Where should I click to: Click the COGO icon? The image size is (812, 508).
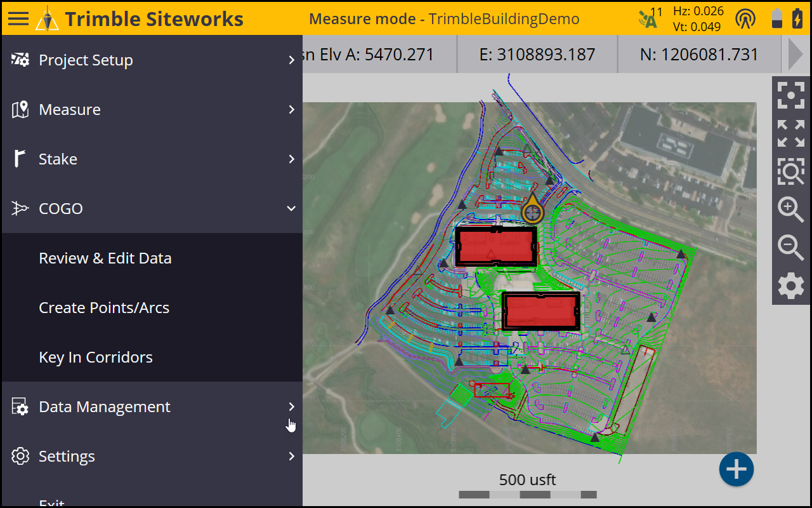click(20, 208)
